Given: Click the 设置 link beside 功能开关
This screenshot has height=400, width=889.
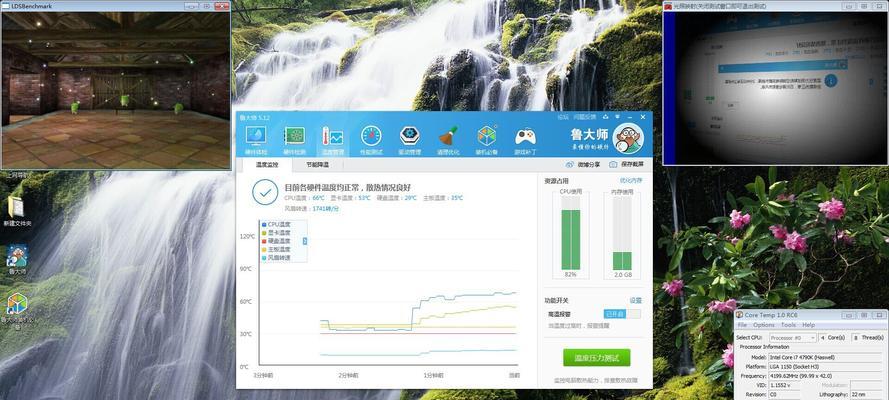Looking at the screenshot, I should [x=636, y=300].
